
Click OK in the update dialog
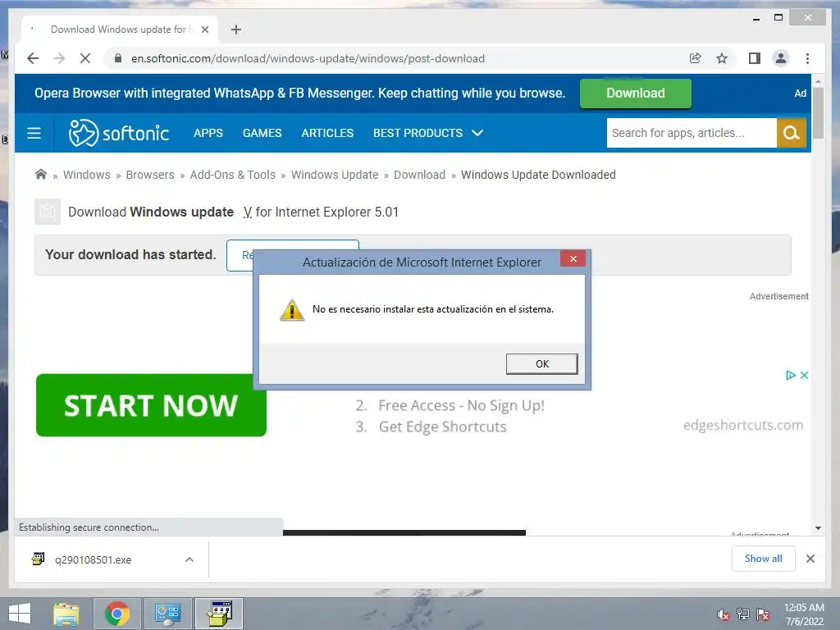point(542,363)
